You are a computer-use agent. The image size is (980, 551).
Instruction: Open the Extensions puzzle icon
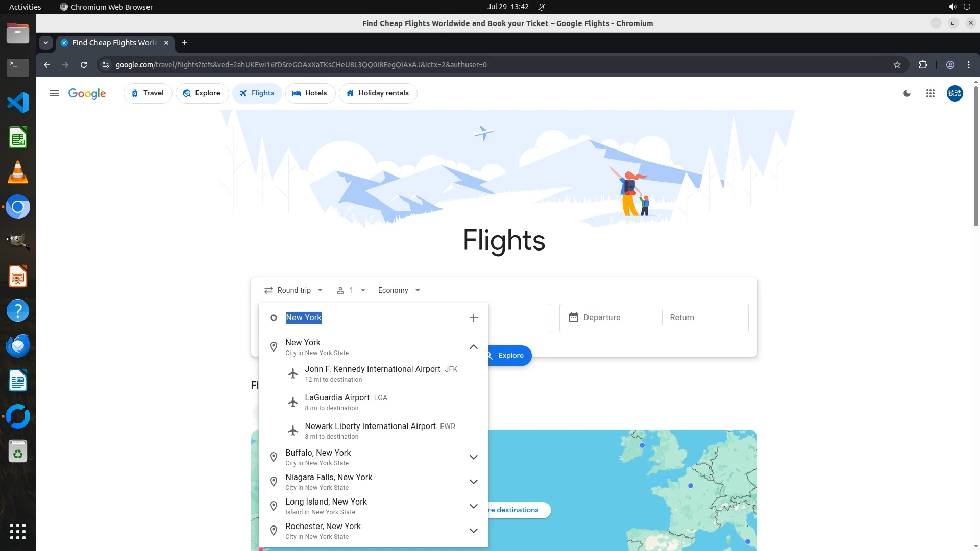point(923,65)
